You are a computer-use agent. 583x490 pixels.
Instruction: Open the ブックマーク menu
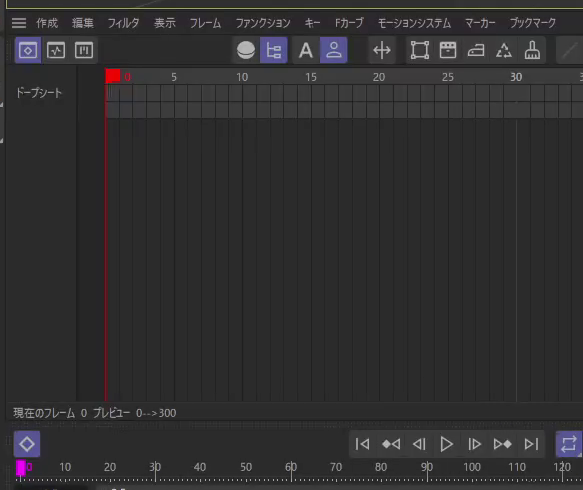(x=533, y=23)
